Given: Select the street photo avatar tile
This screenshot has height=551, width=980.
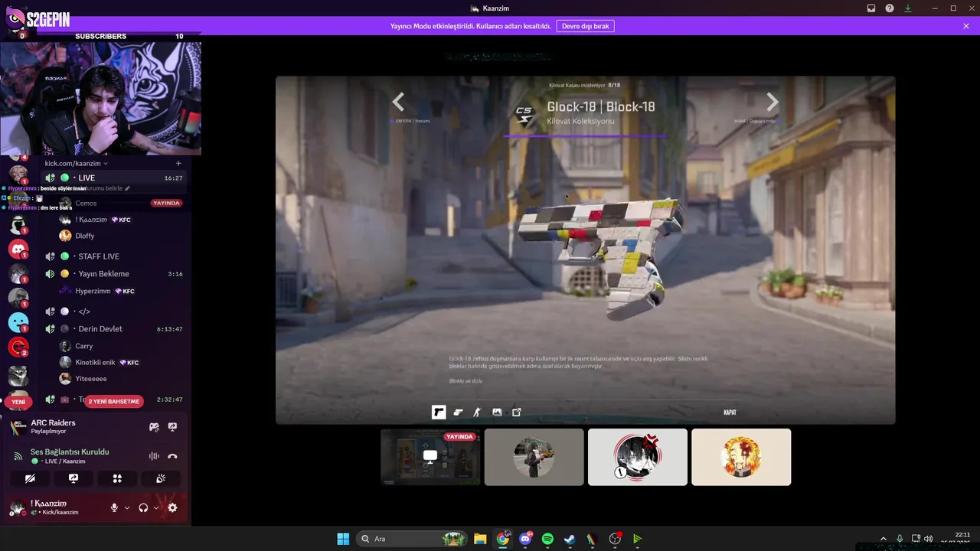Looking at the screenshot, I should tap(534, 457).
